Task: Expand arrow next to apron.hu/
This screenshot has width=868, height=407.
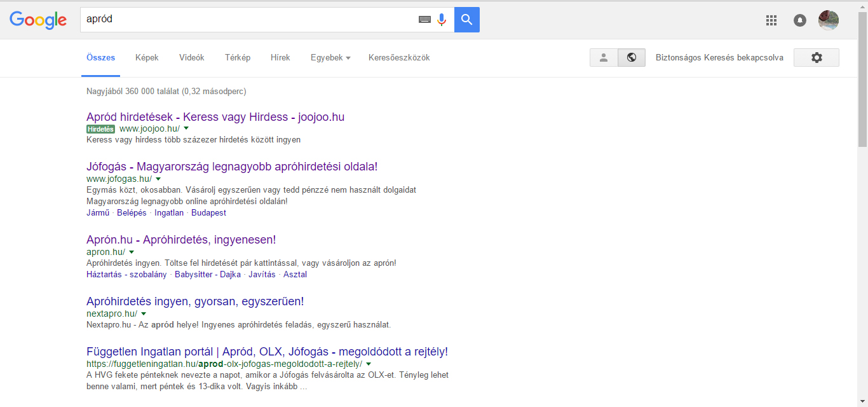Action: tap(132, 252)
